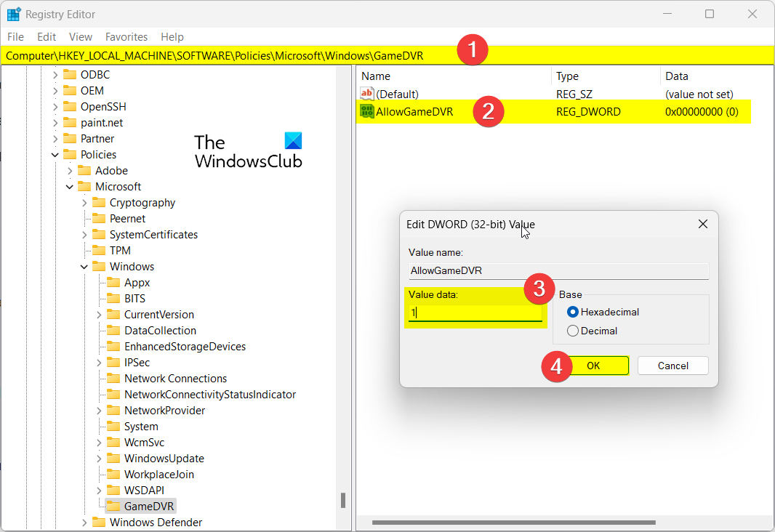The width and height of the screenshot is (775, 532).
Task: Expand the SystemCertificates key
Action: point(84,235)
